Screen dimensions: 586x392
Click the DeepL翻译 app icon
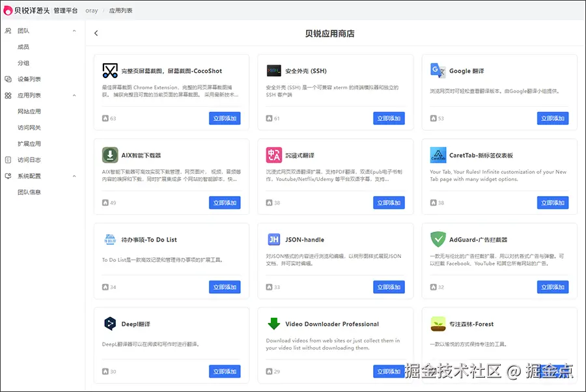point(111,324)
